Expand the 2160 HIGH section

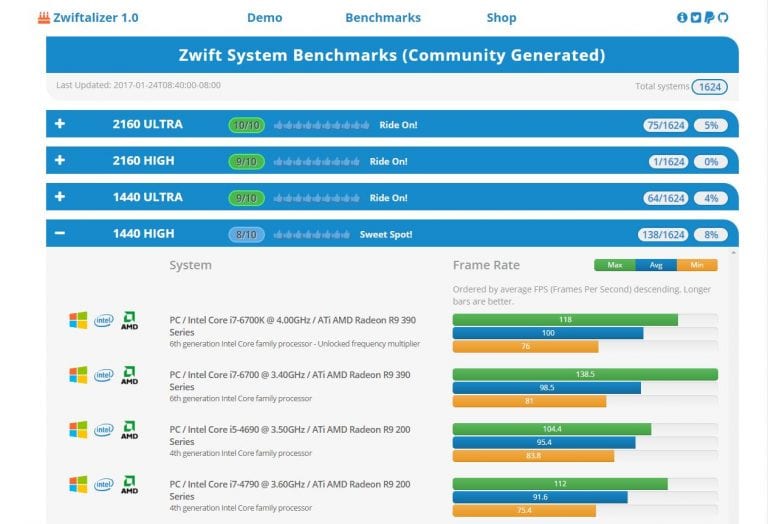60,160
